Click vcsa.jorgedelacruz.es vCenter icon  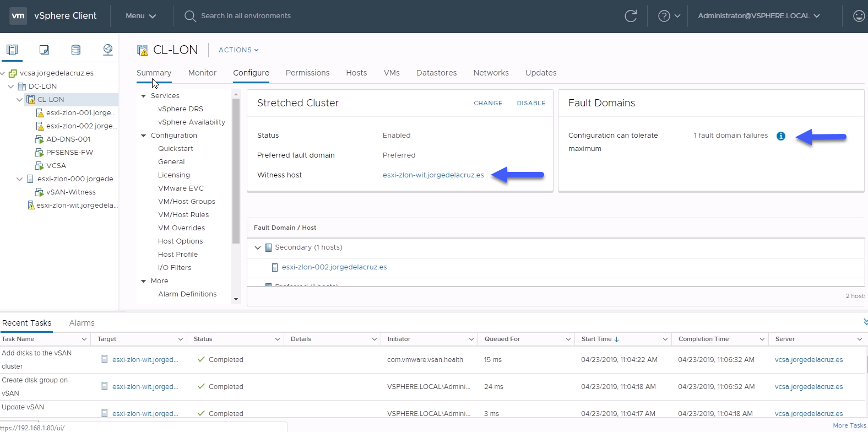[x=13, y=73]
